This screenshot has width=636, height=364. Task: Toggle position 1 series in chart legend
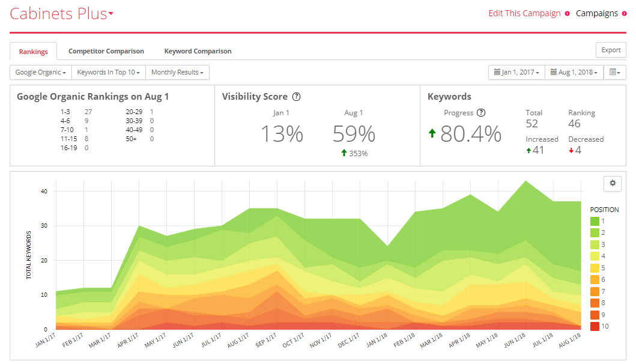coord(598,221)
